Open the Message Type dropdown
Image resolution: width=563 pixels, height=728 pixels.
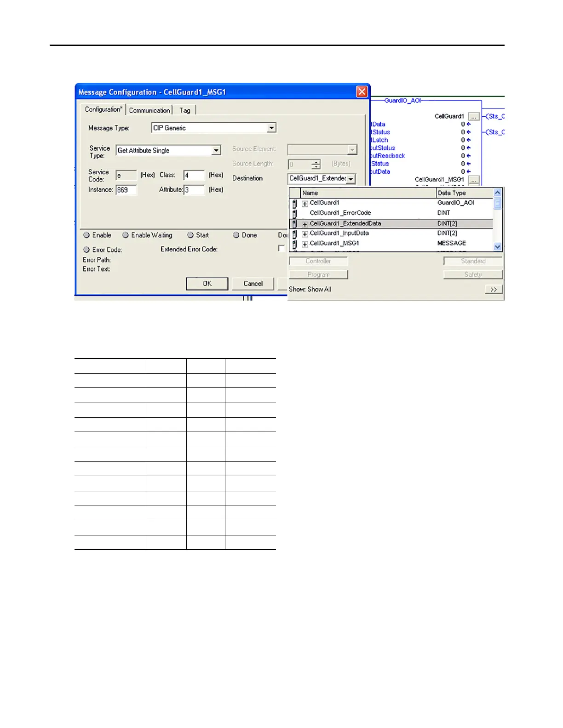271,128
